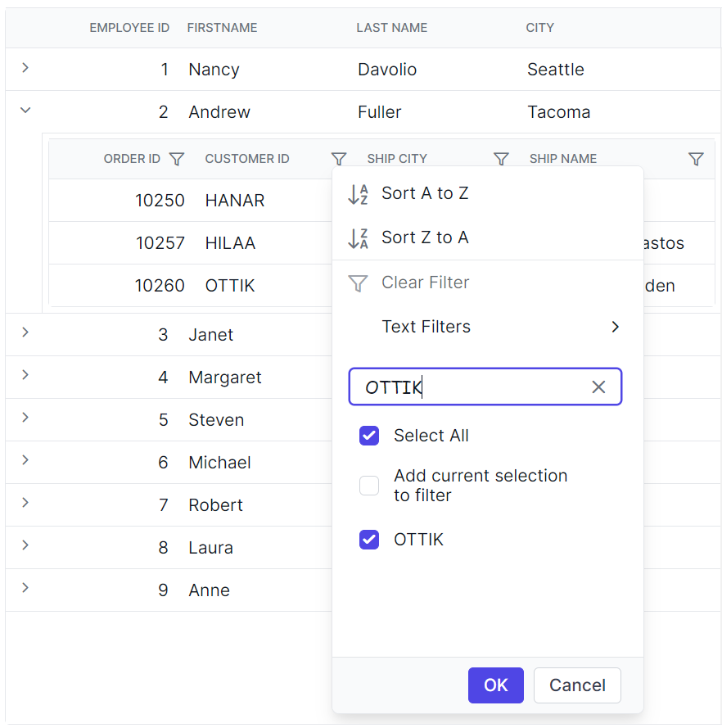Click the OTTIK customer cell in grid
This screenshot has height=728, width=722.
point(230,286)
